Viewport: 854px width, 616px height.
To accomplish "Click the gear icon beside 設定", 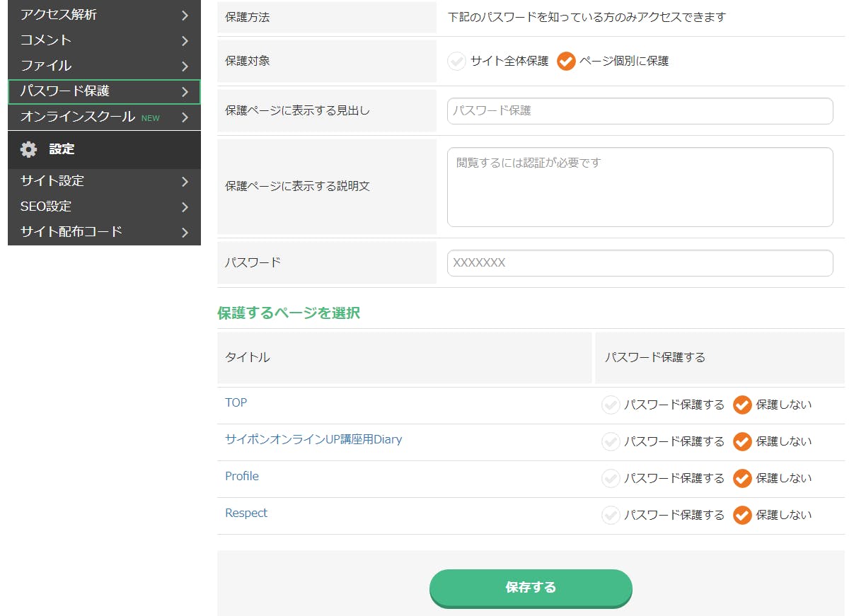I will [x=28, y=149].
